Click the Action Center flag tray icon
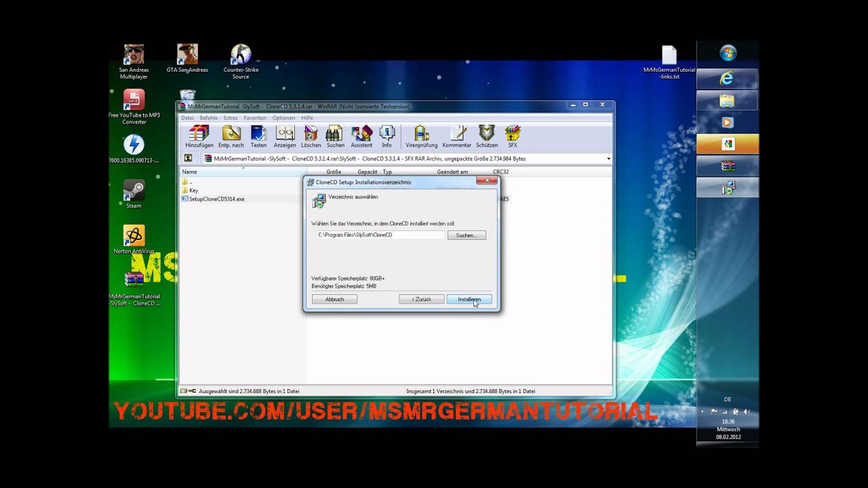Viewport: 868px width, 488px height. [x=713, y=411]
